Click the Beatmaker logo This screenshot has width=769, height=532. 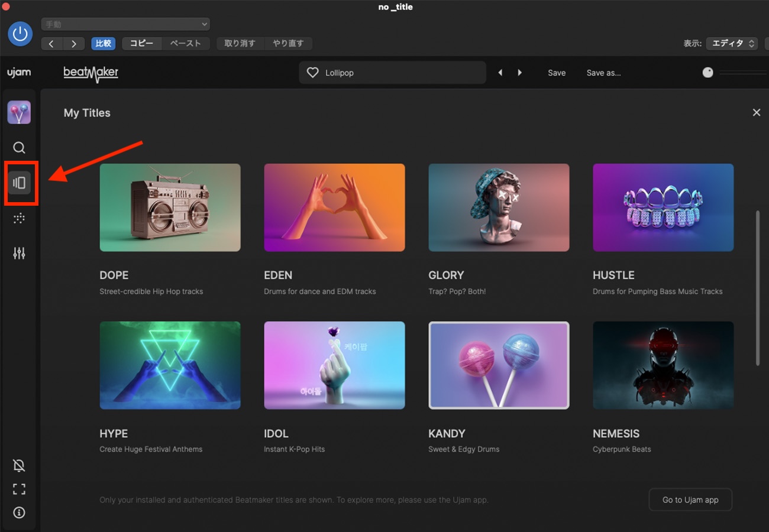click(91, 73)
